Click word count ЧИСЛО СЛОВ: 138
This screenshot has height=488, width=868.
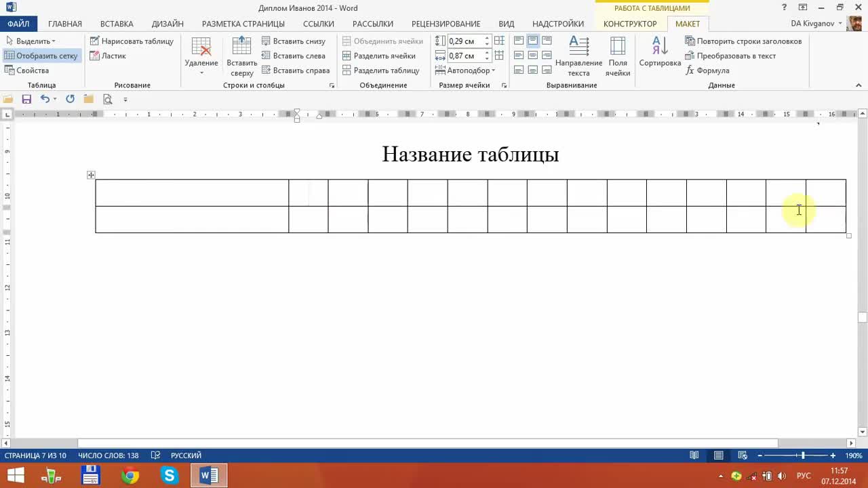[x=108, y=455]
